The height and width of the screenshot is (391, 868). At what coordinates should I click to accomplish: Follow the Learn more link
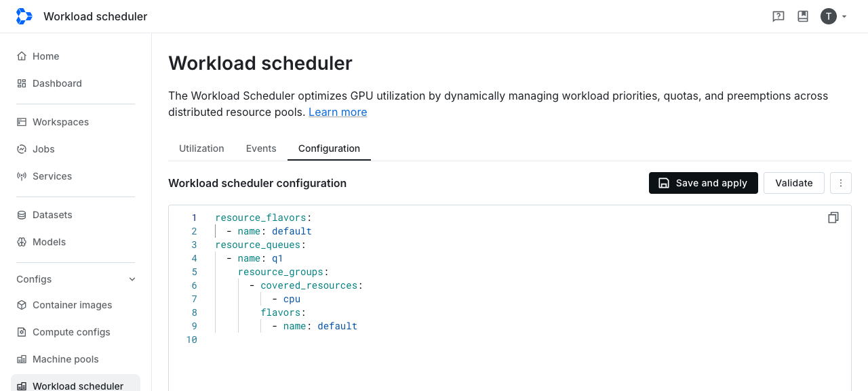338,112
